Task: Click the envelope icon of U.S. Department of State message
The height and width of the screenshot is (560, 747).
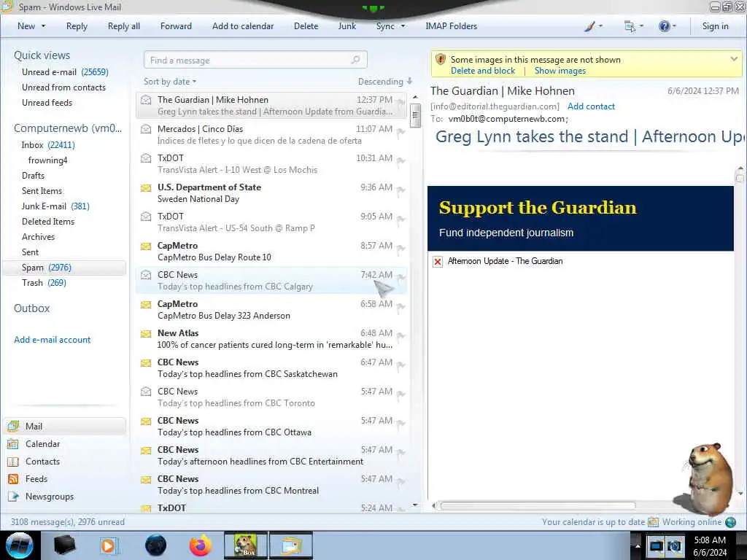Action: coord(146,187)
